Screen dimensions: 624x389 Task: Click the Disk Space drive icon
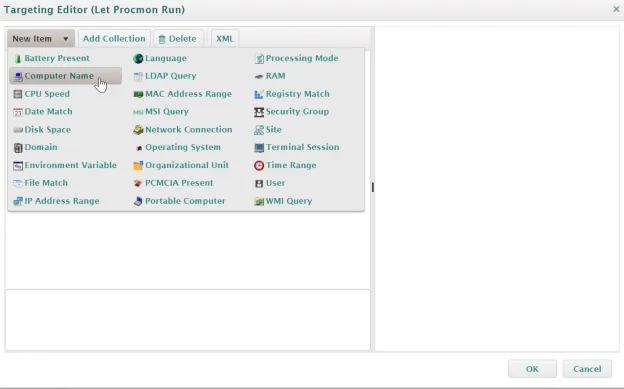point(18,130)
